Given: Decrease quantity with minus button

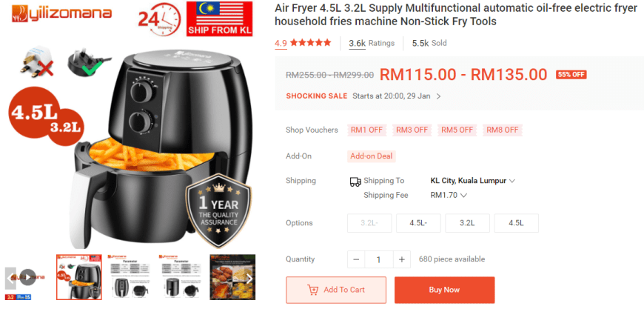Looking at the screenshot, I should click(x=356, y=259).
